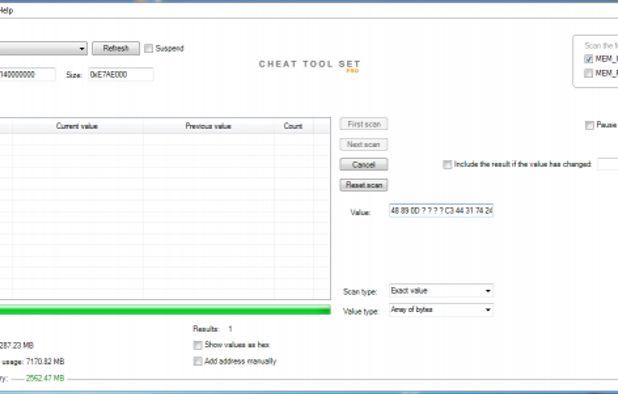This screenshot has width=618, height=394.
Task: Click the green scan progress bar
Action: pyautogui.click(x=165, y=310)
